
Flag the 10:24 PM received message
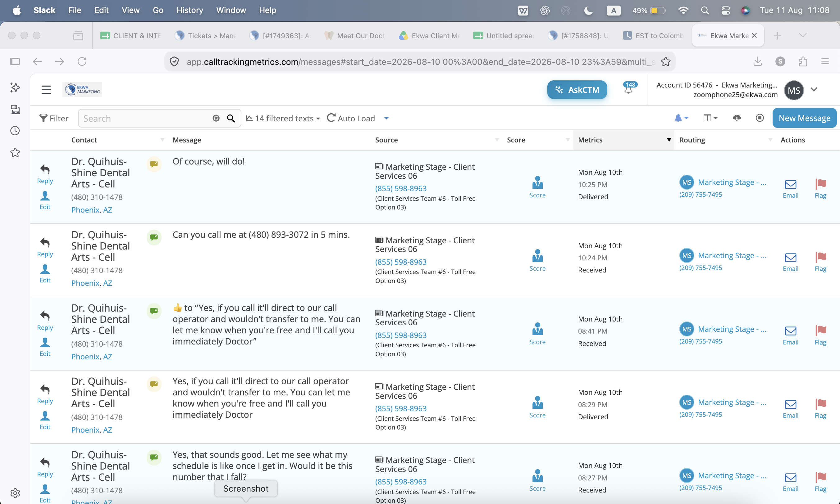(820, 263)
